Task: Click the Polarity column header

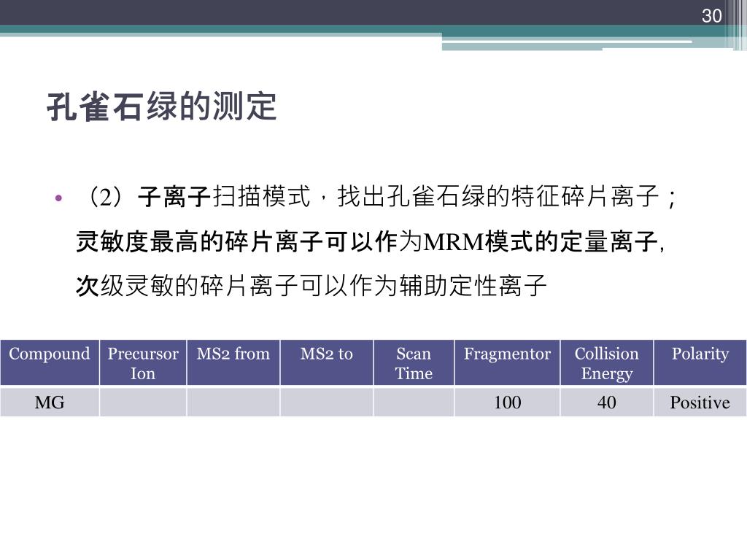Action: tap(700, 362)
